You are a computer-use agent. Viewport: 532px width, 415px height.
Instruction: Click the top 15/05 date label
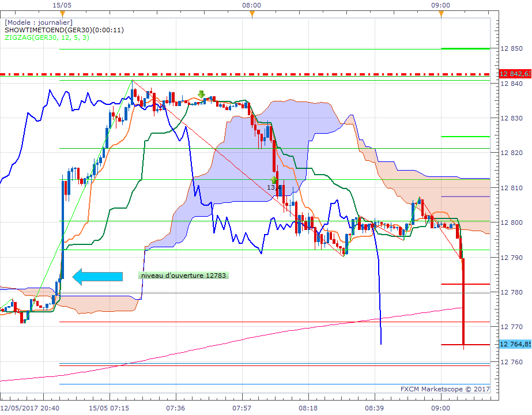pyautogui.click(x=62, y=5)
